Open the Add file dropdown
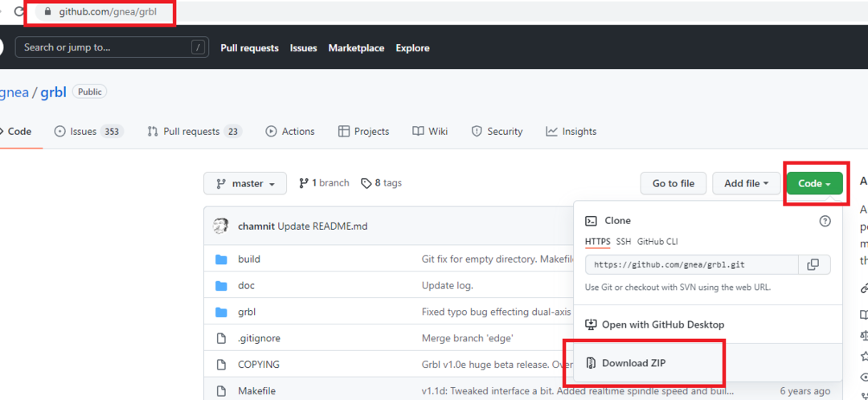Screen dimensions: 868x400 tap(746, 183)
